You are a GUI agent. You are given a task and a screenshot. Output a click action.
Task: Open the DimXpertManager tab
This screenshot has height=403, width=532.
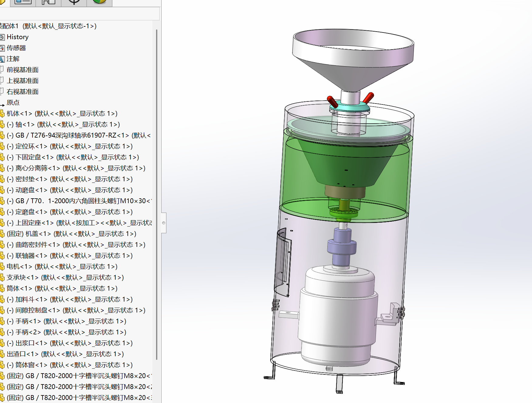click(74, 2)
